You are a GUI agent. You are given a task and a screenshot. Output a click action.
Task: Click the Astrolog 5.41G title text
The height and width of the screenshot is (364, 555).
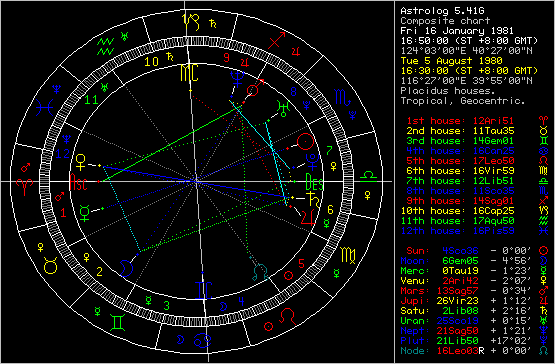point(442,11)
